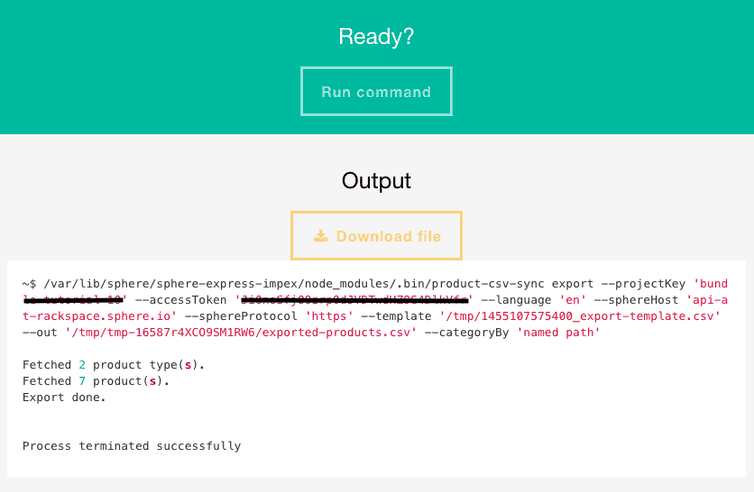Click the 'Export done.' line
The image size is (754, 492).
click(x=64, y=397)
